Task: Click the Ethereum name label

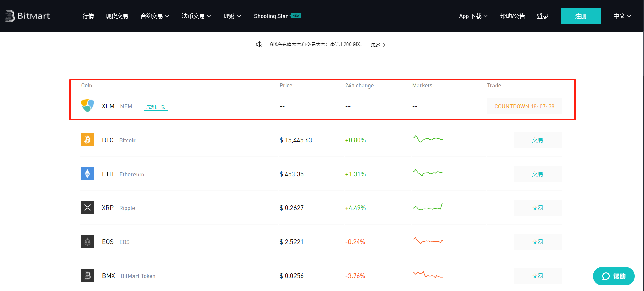Action: pos(132,174)
